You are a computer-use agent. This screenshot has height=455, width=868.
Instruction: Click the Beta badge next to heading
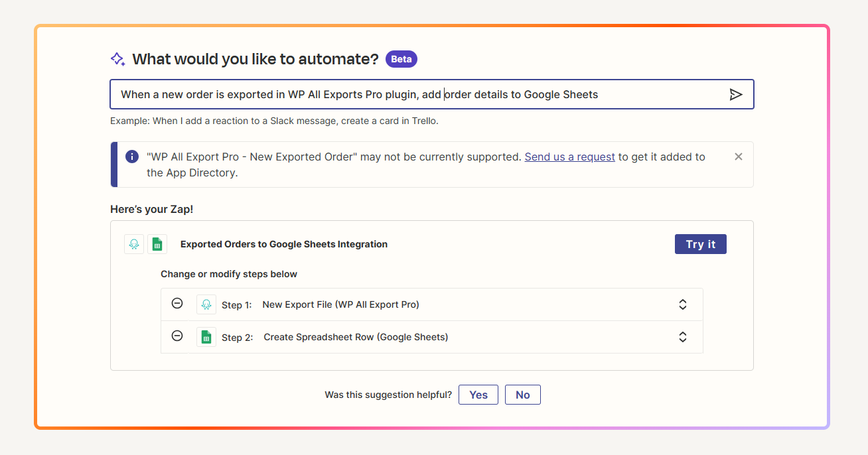click(x=401, y=59)
